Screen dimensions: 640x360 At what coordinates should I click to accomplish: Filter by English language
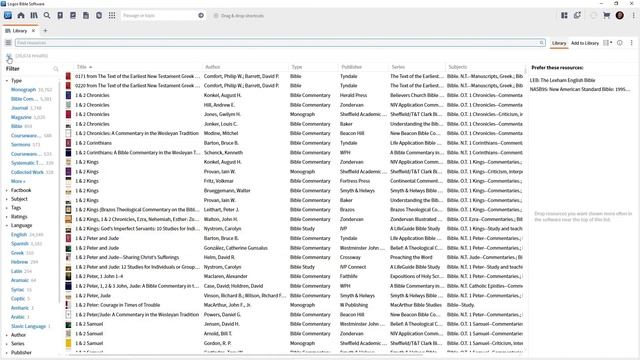[19, 235]
